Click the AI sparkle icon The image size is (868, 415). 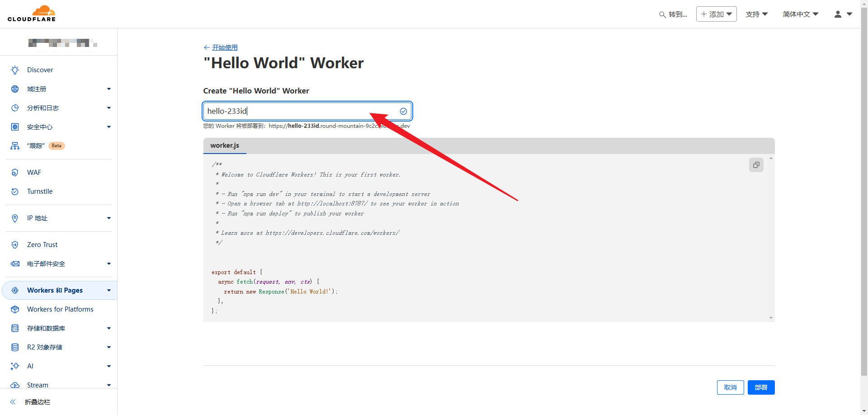[x=15, y=366]
